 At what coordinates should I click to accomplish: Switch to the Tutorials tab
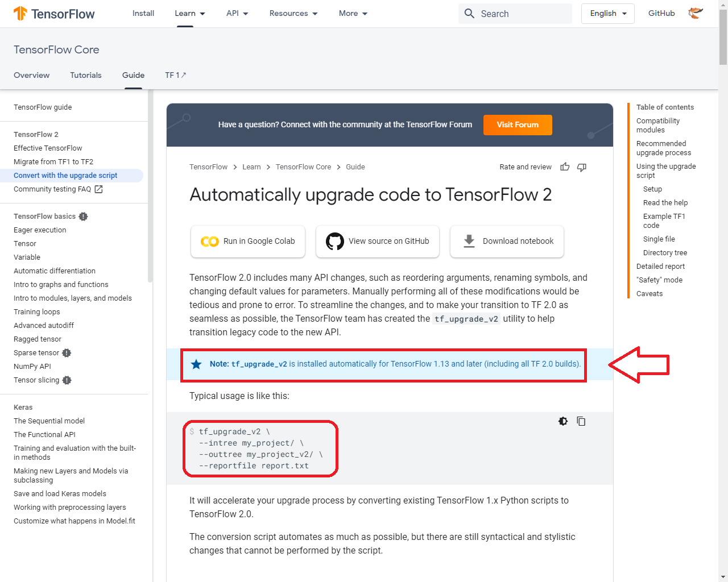(86, 75)
